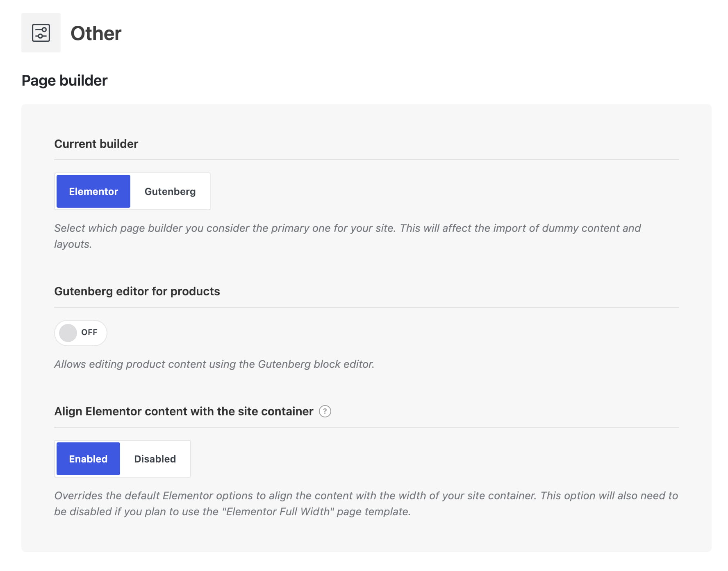
Task: Click description 'Allows editing product content'
Action: tap(214, 364)
